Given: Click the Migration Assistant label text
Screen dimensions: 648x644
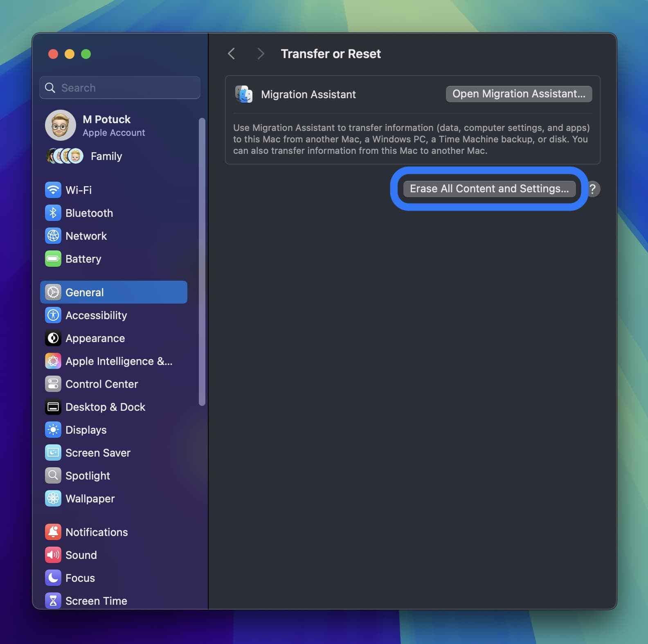Looking at the screenshot, I should (x=308, y=95).
